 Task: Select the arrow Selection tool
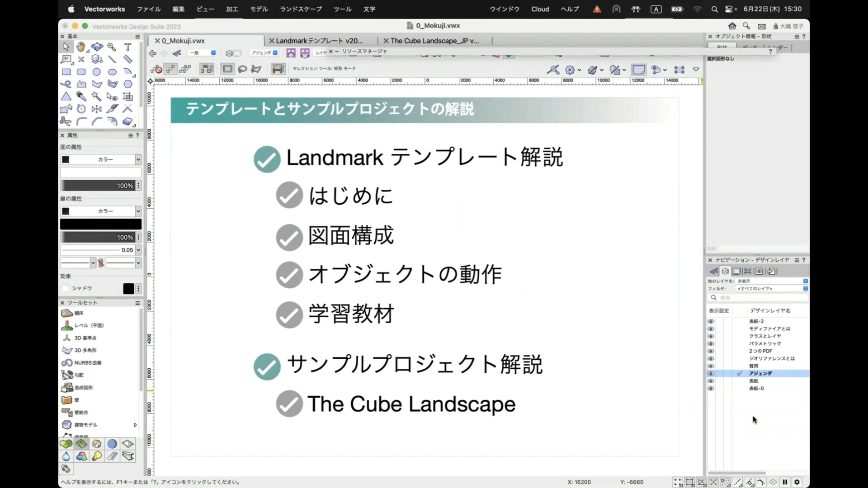click(x=66, y=47)
